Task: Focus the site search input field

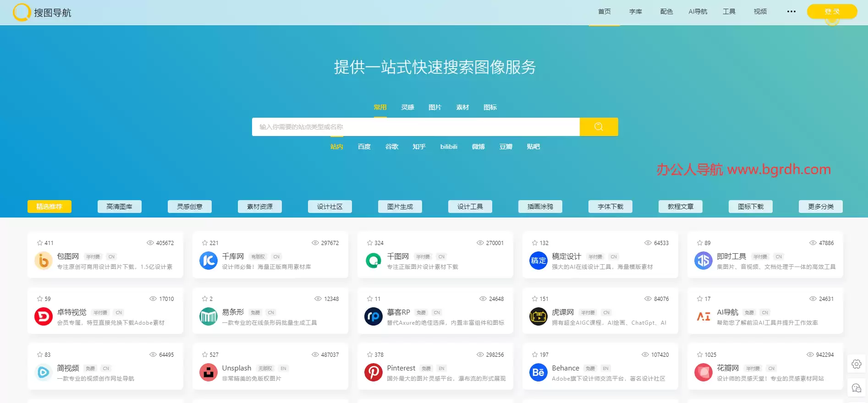Action: [x=416, y=127]
